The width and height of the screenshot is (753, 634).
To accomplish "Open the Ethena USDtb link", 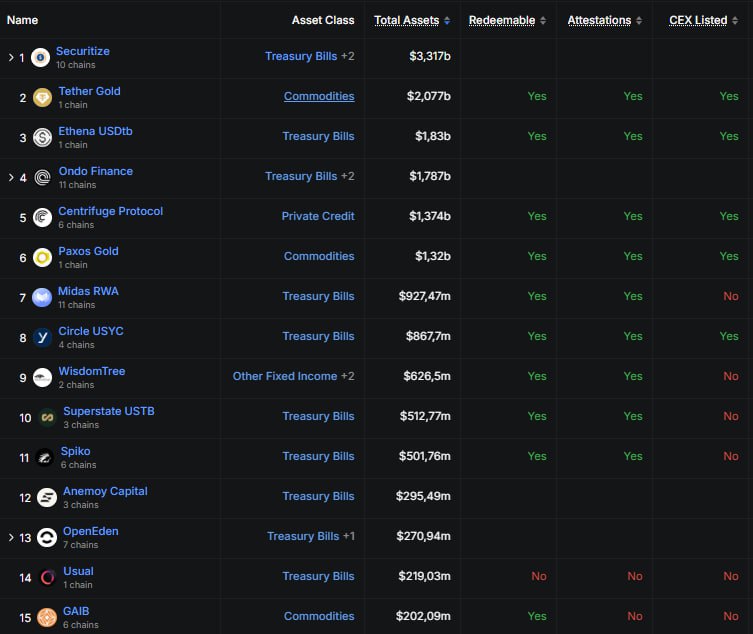I will (x=95, y=131).
